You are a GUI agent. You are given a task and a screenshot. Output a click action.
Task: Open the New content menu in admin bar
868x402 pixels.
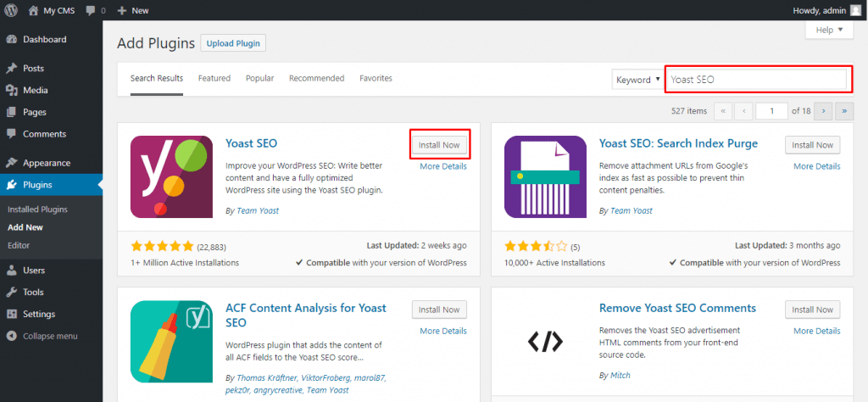coord(132,10)
